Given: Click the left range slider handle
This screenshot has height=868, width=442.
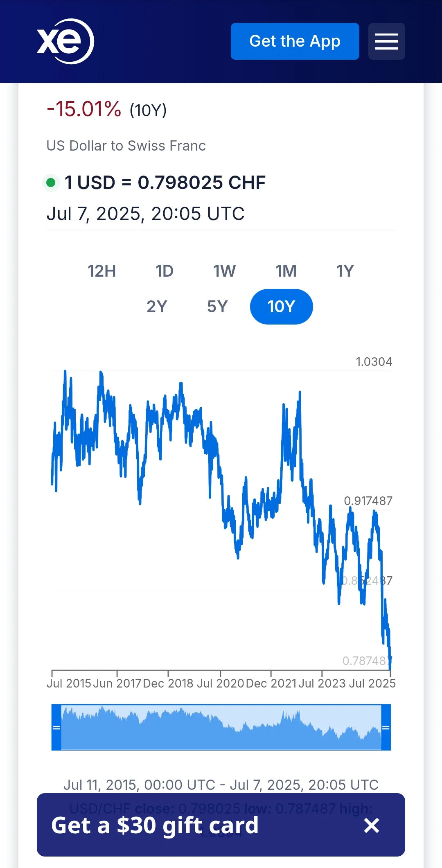Looking at the screenshot, I should click(56, 727).
